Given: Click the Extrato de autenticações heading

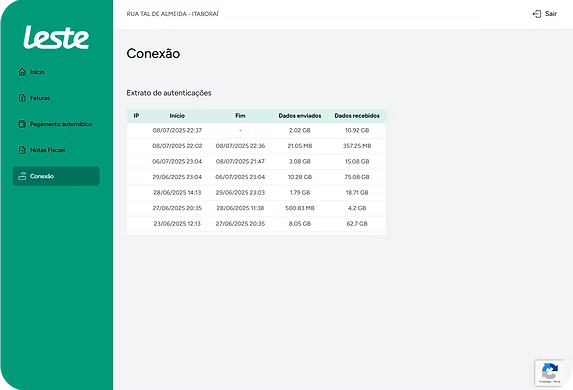Looking at the screenshot, I should click(169, 93).
